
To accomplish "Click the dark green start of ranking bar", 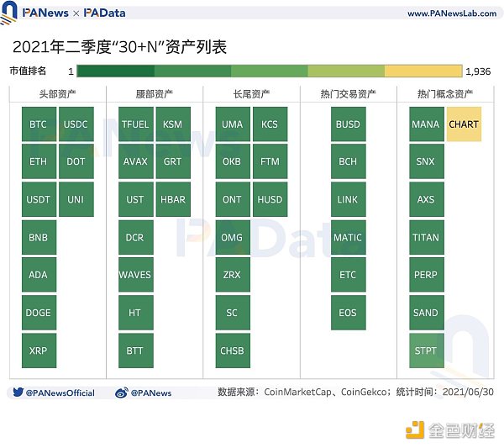I will click(114, 71).
